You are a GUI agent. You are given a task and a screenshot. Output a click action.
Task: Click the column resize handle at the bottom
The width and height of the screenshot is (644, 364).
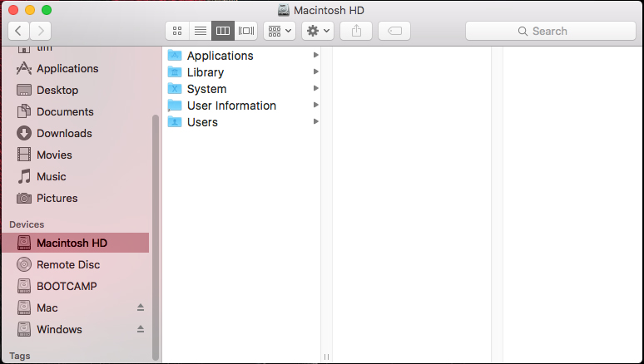(x=326, y=357)
